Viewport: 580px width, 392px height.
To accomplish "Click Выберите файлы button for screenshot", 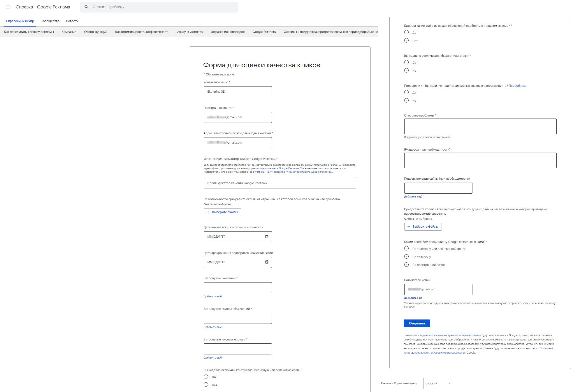I will point(222,212).
